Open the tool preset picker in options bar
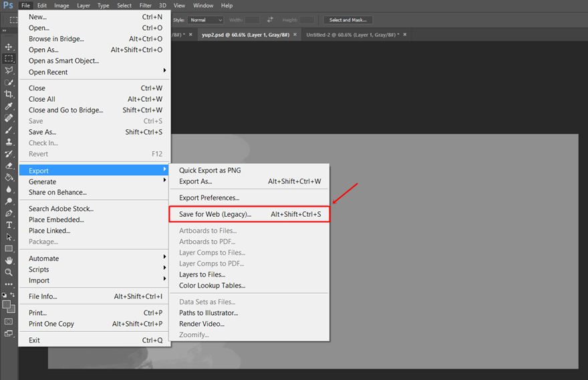Viewport: 588px width, 380px height. coord(13,20)
